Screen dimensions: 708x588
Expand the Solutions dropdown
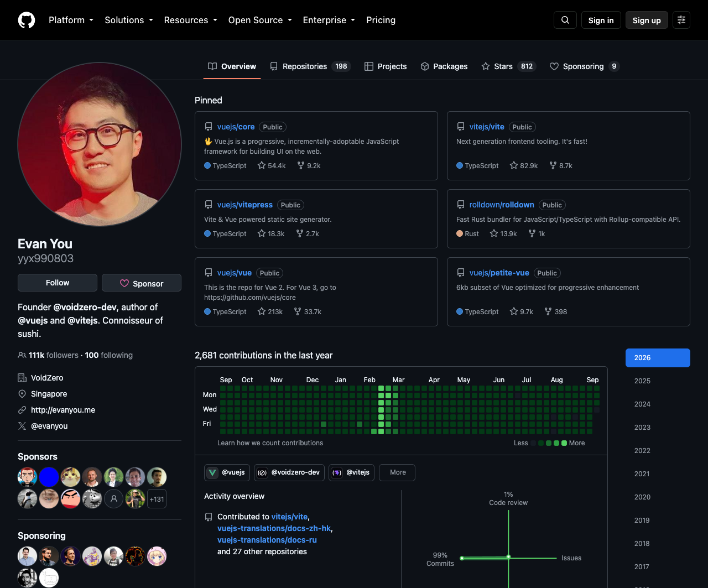(129, 20)
